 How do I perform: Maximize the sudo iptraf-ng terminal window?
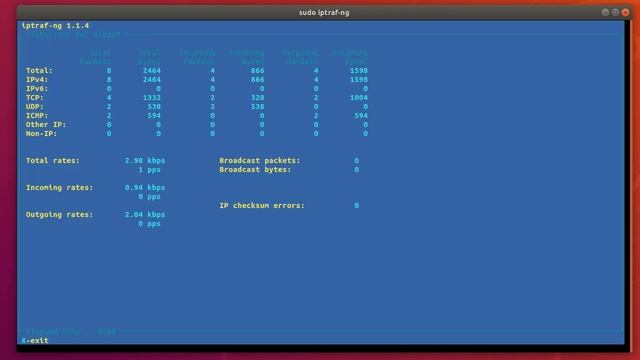click(616, 13)
